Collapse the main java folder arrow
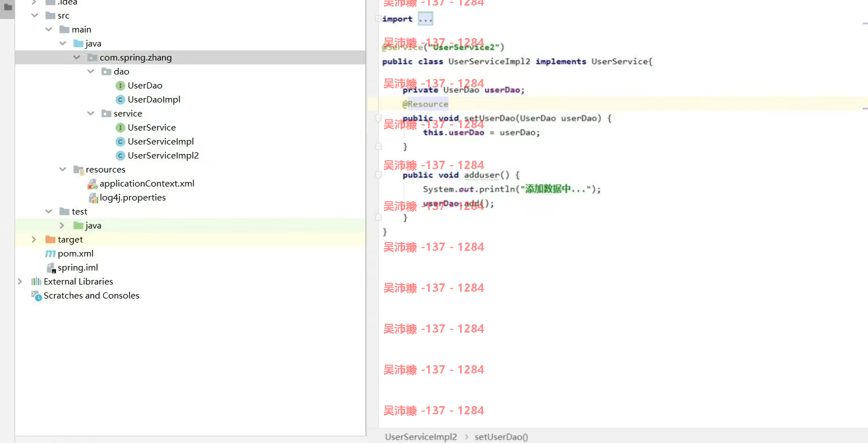Viewport: 868px width, 443px height. point(63,44)
